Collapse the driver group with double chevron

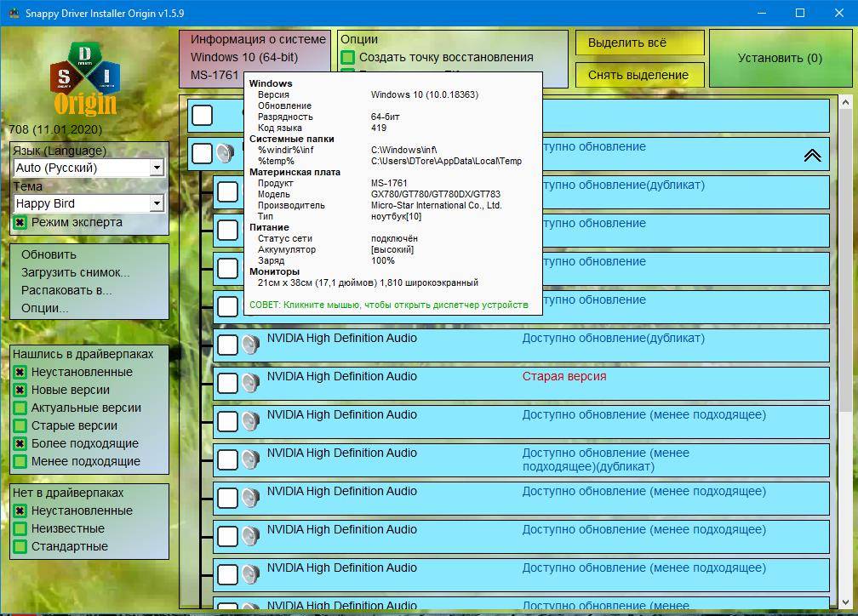pos(813,156)
